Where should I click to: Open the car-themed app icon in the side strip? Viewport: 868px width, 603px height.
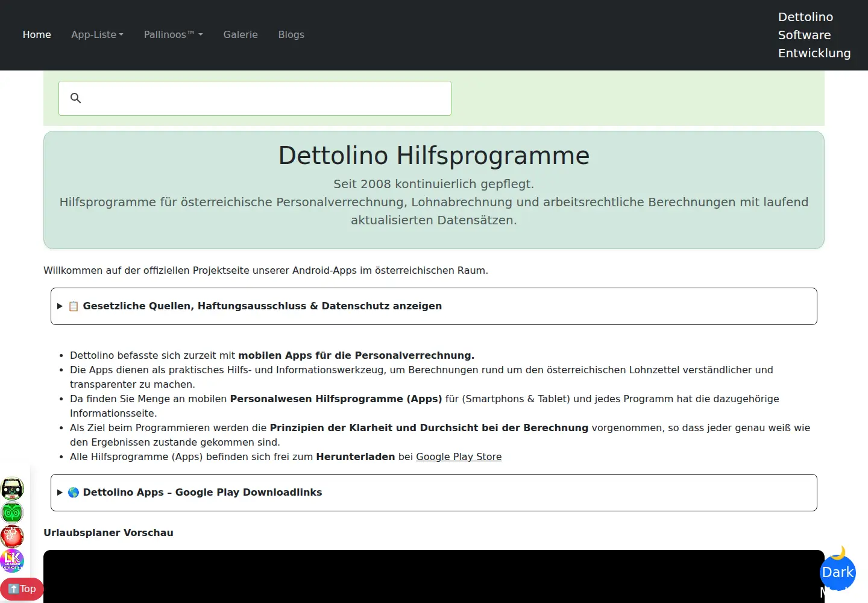pyautogui.click(x=12, y=488)
